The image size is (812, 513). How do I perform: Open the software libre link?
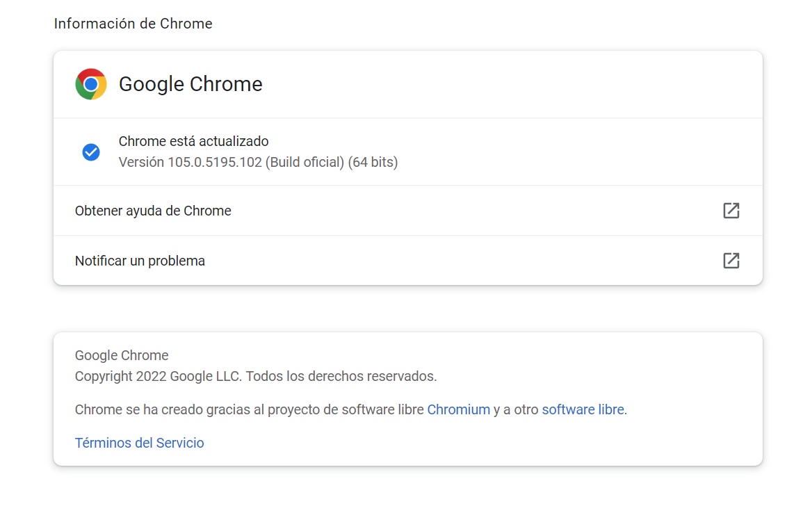(583, 409)
